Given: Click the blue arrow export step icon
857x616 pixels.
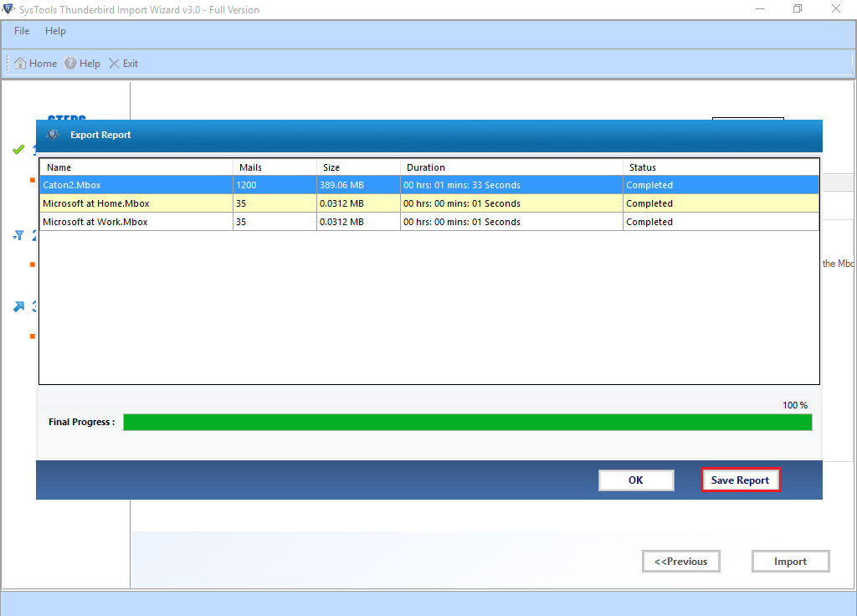Looking at the screenshot, I should coord(18,306).
